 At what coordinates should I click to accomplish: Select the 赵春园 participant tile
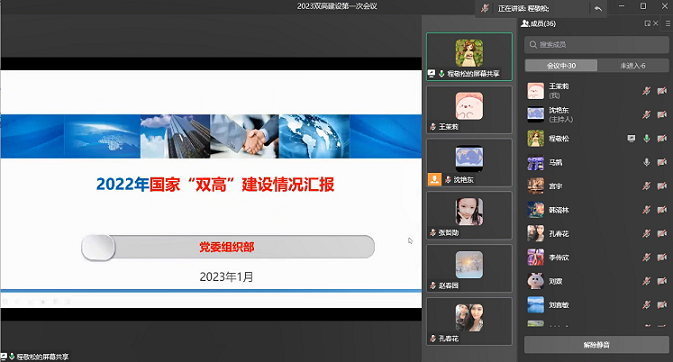(x=469, y=268)
